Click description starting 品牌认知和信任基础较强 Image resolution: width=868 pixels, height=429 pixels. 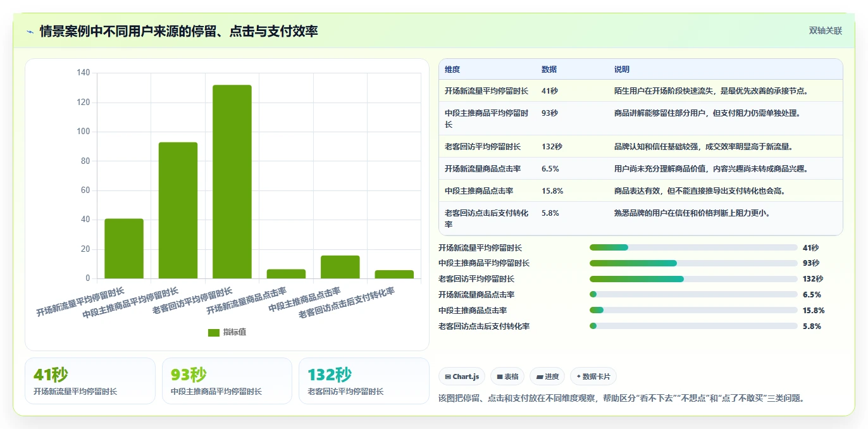tap(704, 146)
